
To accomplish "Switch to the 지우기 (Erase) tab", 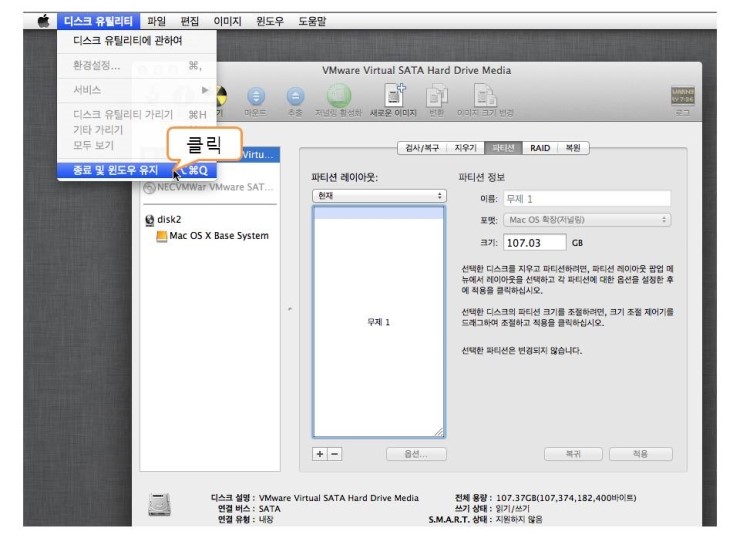I will pyautogui.click(x=465, y=148).
